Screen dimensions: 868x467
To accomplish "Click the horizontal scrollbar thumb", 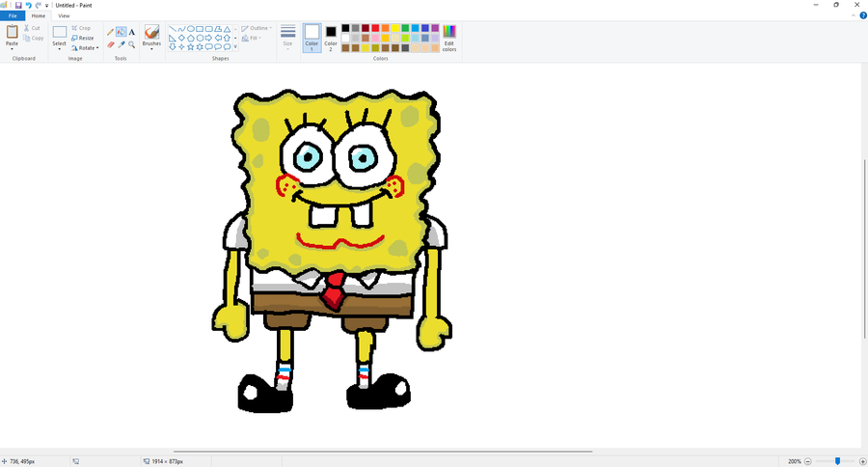I will pyautogui.click(x=383, y=452).
